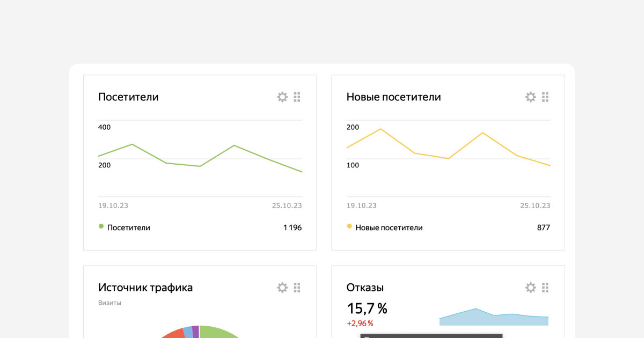Click the yellow Новые посетители legend dot
This screenshot has height=338, width=644.
349,226
